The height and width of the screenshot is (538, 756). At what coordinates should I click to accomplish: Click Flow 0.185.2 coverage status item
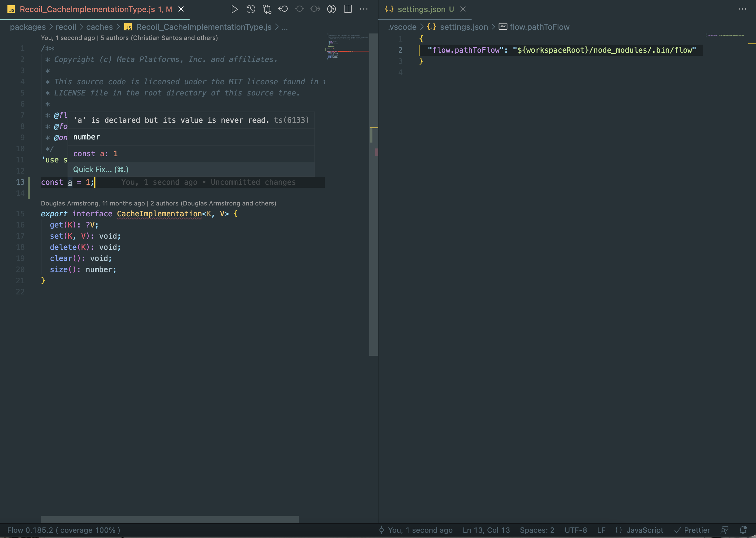tap(64, 530)
